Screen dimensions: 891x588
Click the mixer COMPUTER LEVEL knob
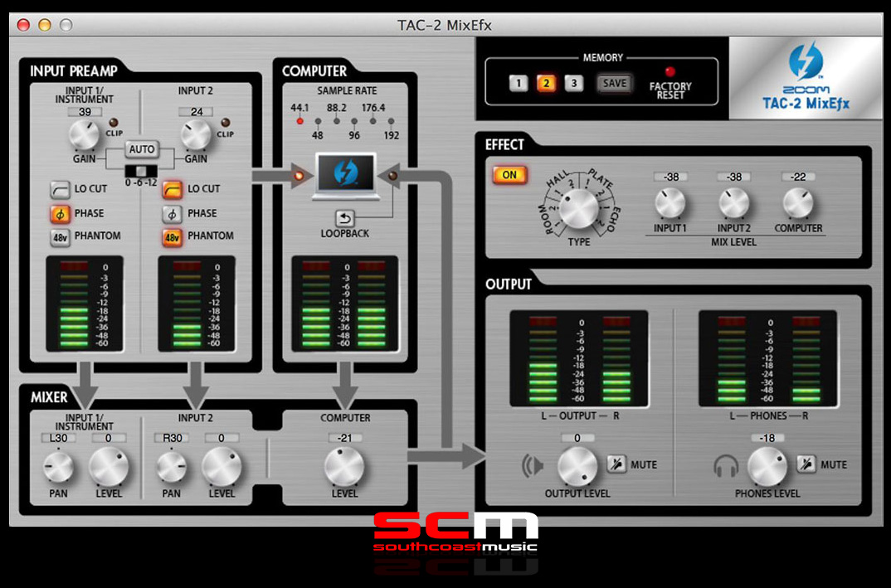[x=344, y=466]
